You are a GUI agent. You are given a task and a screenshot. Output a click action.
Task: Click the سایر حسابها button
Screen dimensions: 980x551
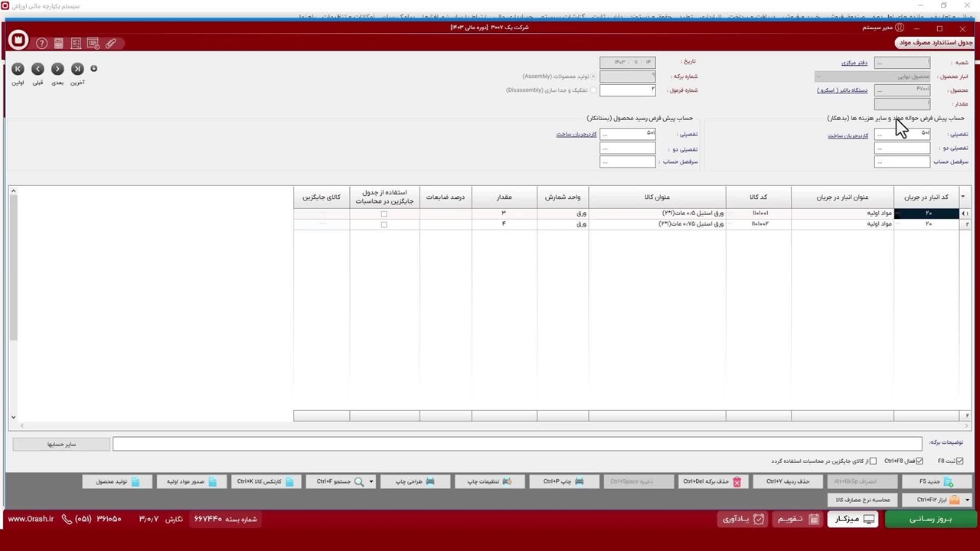tap(61, 444)
